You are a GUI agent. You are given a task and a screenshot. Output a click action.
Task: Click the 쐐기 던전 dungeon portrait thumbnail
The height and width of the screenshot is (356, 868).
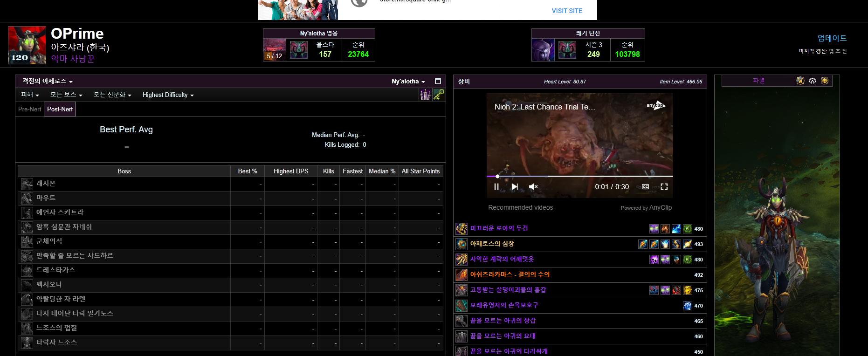[543, 50]
